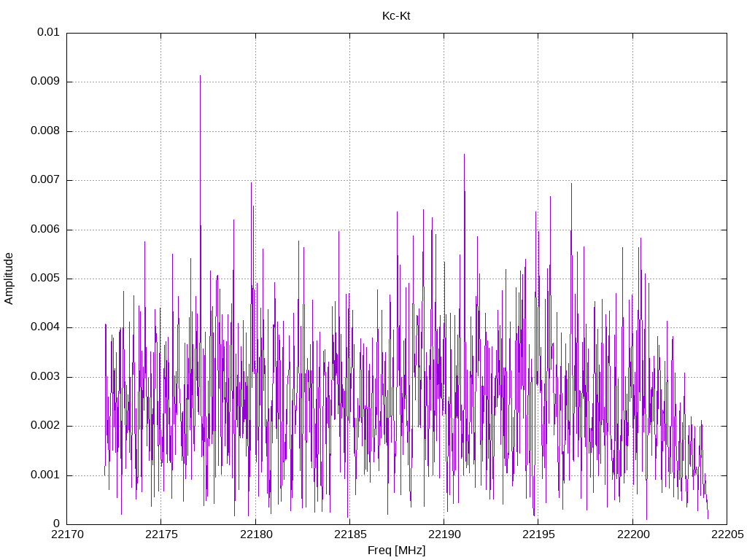Image resolution: width=747 pixels, height=560 pixels.
Task: Click the 0.01 y-axis tick label
Action: (48, 32)
